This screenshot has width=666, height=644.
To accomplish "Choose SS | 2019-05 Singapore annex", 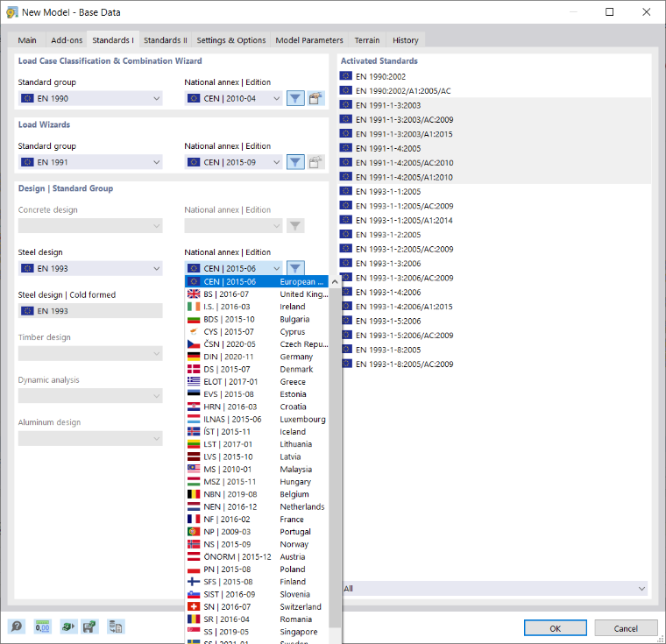I will [257, 632].
